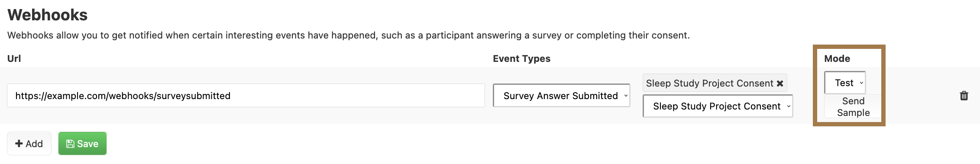Viewport: 980px width, 164px height.
Task: Click the plus icon in Add button
Action: (x=19, y=144)
